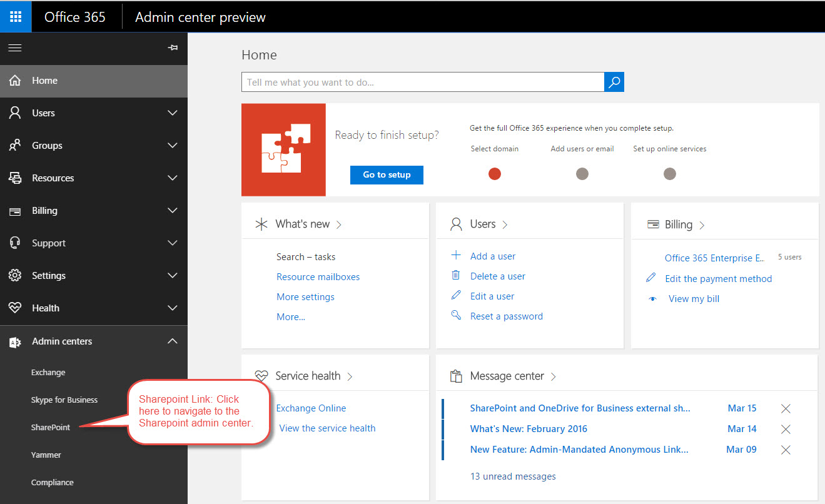
Task: Click the pencil icon beside Edit a user
Action: 456,295
